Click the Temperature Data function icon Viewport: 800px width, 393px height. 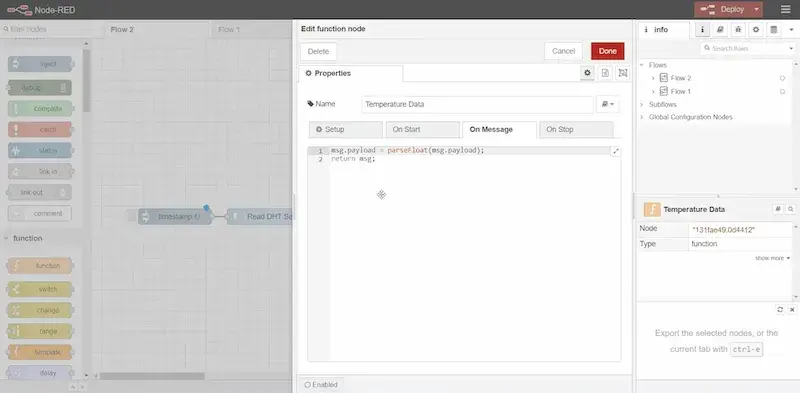click(652, 209)
